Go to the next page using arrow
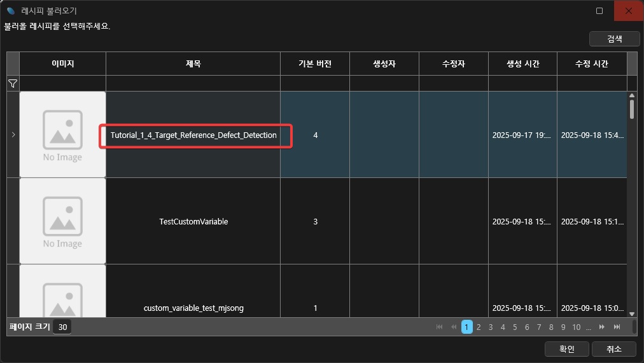Screen dimensions: 644x363 pos(602,327)
